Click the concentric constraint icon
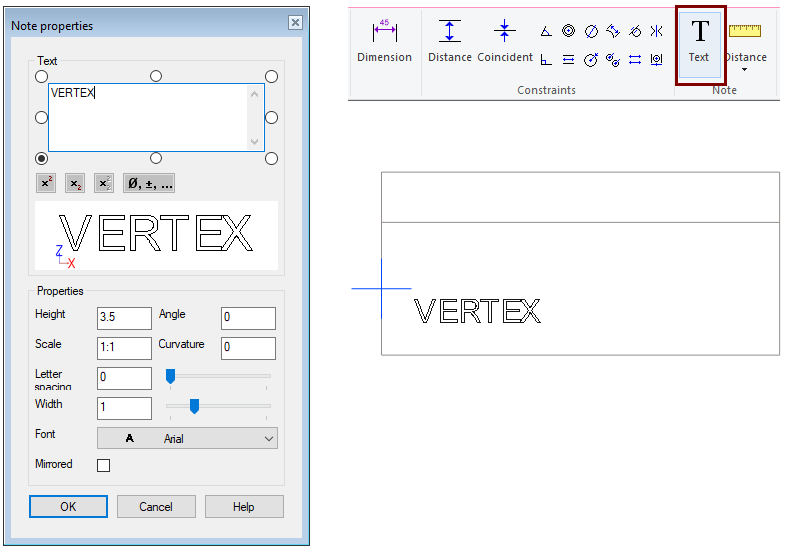Screen dimensions: 792x556 point(568,31)
